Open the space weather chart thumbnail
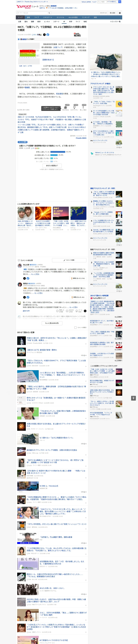Viewport: 138px width, 644px height. tap(29, 53)
